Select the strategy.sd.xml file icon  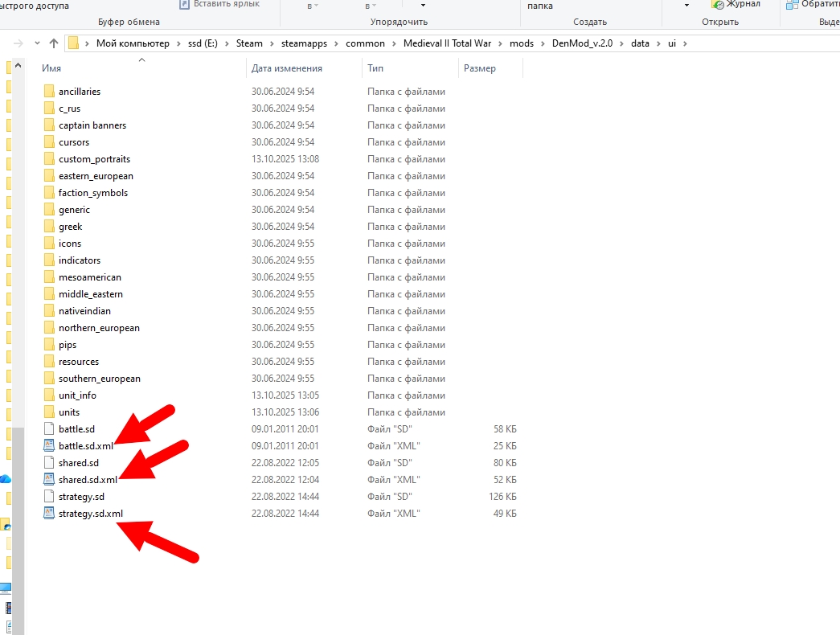coord(49,514)
